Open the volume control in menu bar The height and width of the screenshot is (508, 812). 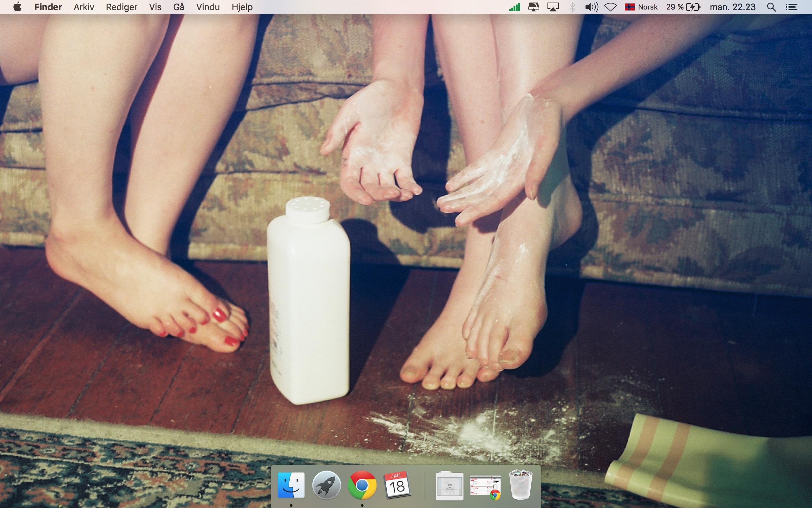[592, 7]
